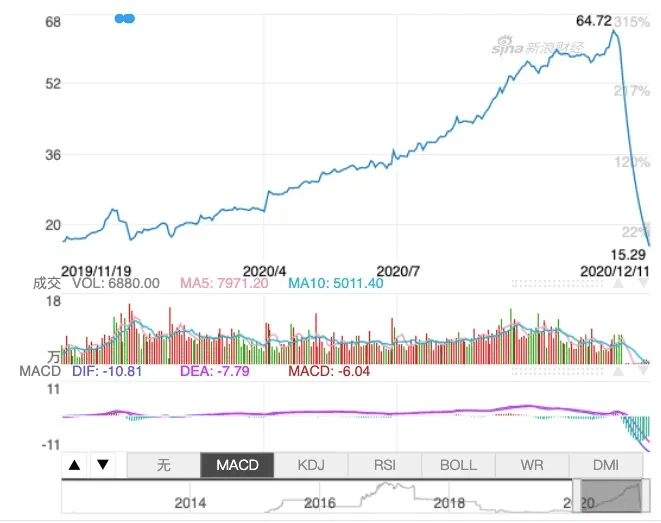
Task: Click the dotted grip in volume panel header
Action: pyautogui.click(x=557, y=283)
